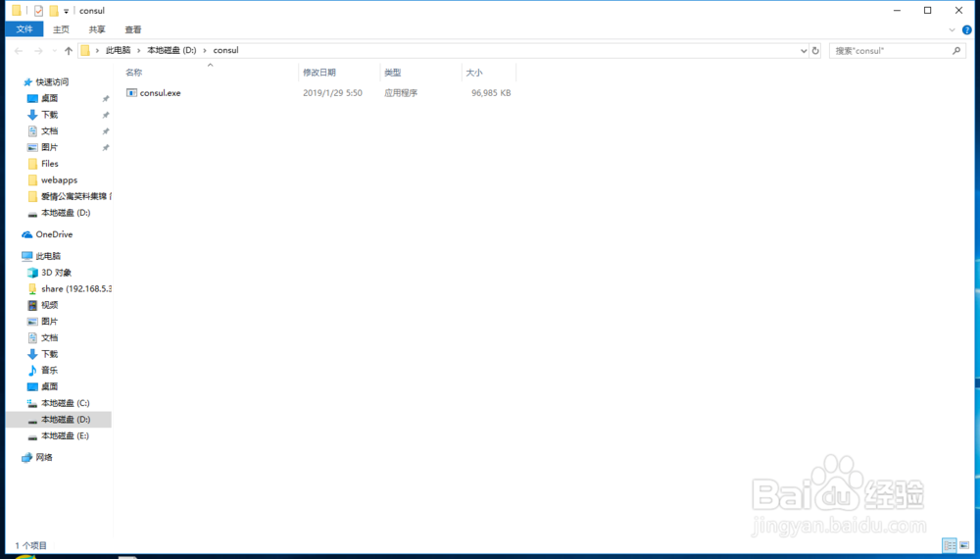Open the blue help question mark

967,29
